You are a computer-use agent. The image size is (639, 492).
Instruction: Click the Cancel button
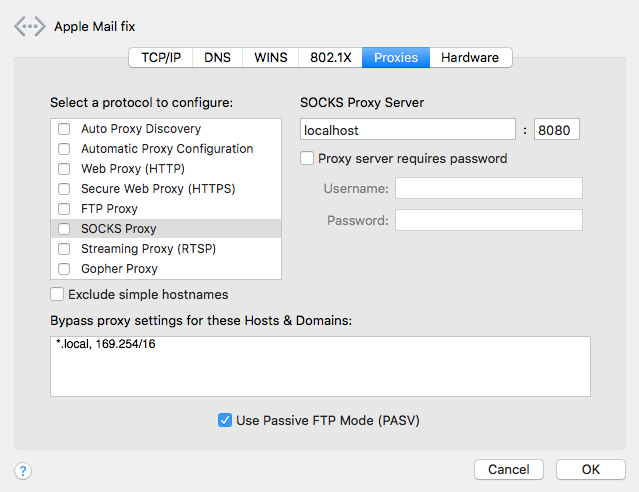coord(508,470)
